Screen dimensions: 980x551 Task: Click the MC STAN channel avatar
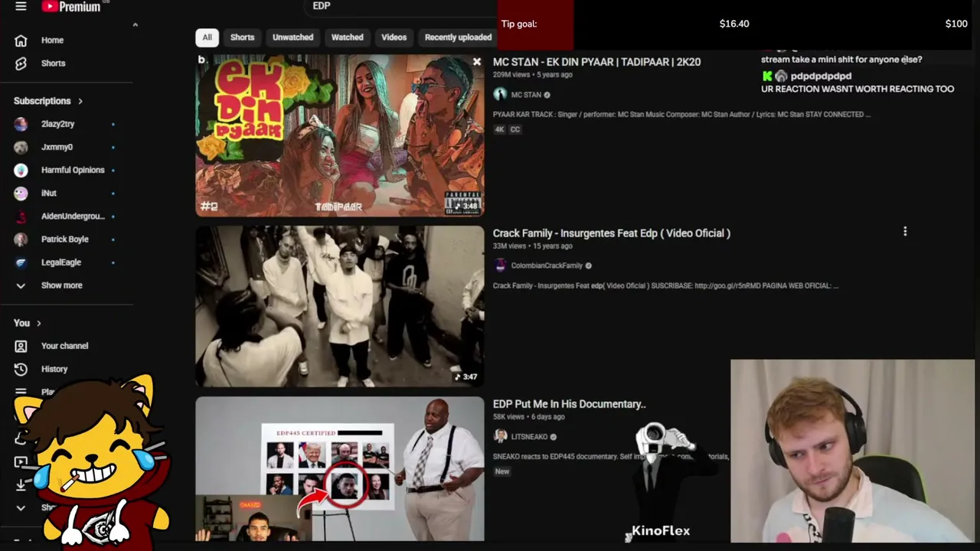[x=500, y=95]
